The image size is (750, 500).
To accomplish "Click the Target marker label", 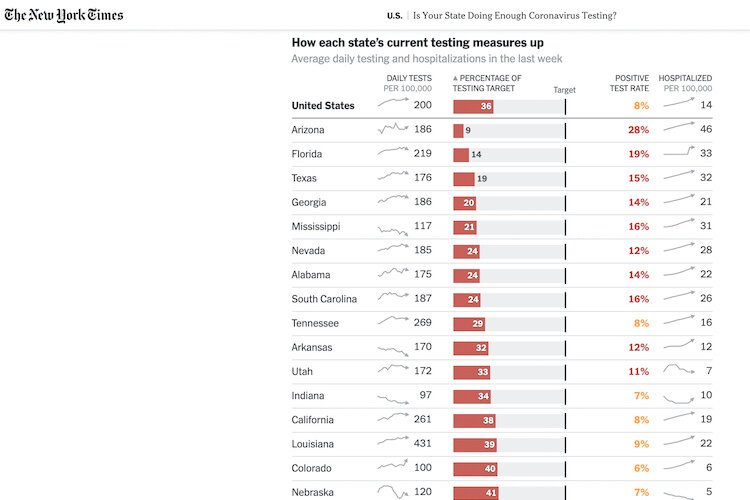I will click(x=564, y=90).
